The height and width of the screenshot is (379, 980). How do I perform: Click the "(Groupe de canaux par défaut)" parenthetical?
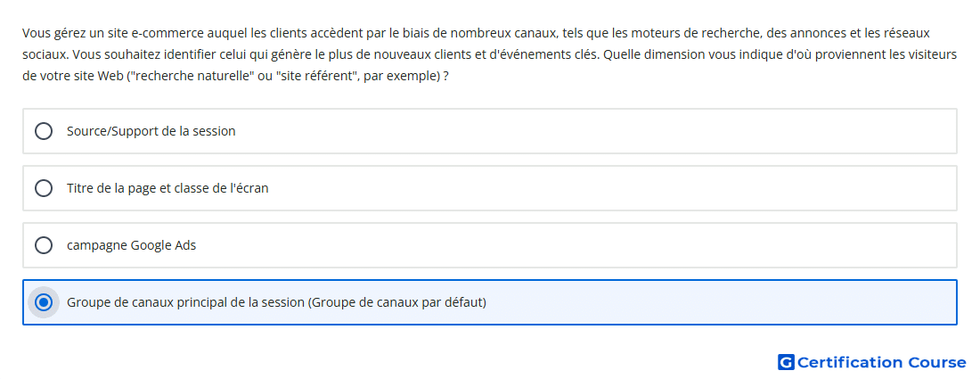[x=397, y=302]
